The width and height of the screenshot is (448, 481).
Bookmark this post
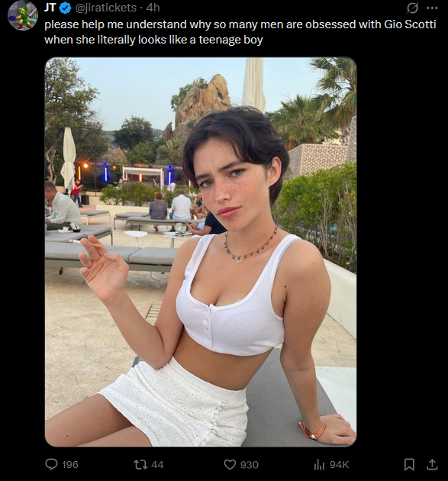pyautogui.click(x=409, y=464)
